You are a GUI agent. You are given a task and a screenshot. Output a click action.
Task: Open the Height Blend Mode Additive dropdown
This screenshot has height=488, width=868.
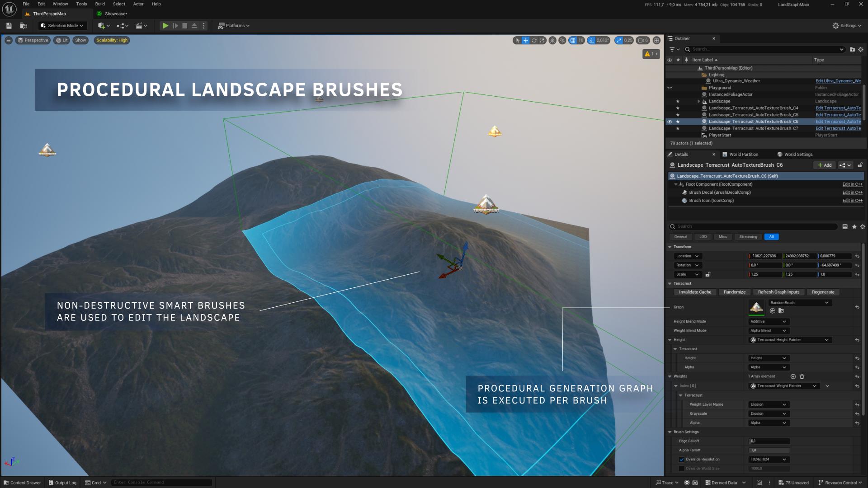click(768, 321)
